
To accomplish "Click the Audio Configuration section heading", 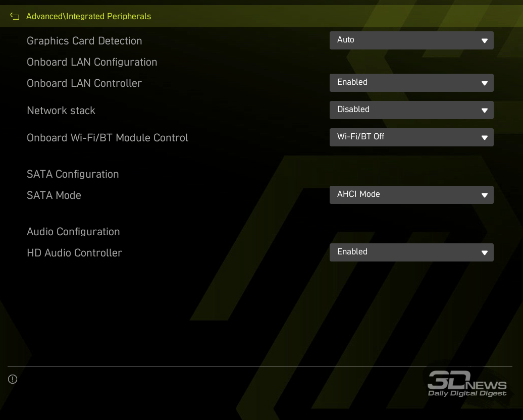I will click(73, 232).
